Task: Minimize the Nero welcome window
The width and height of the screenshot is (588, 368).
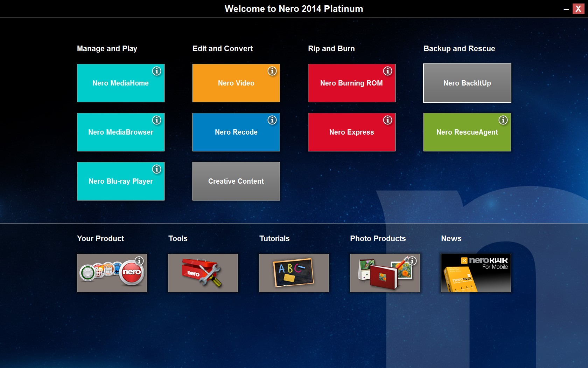Action: (x=566, y=9)
